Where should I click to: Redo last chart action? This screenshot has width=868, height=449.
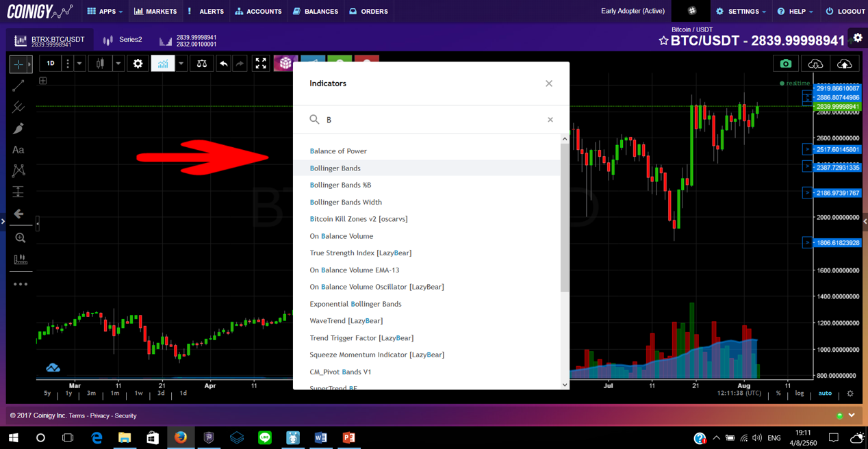pos(240,64)
